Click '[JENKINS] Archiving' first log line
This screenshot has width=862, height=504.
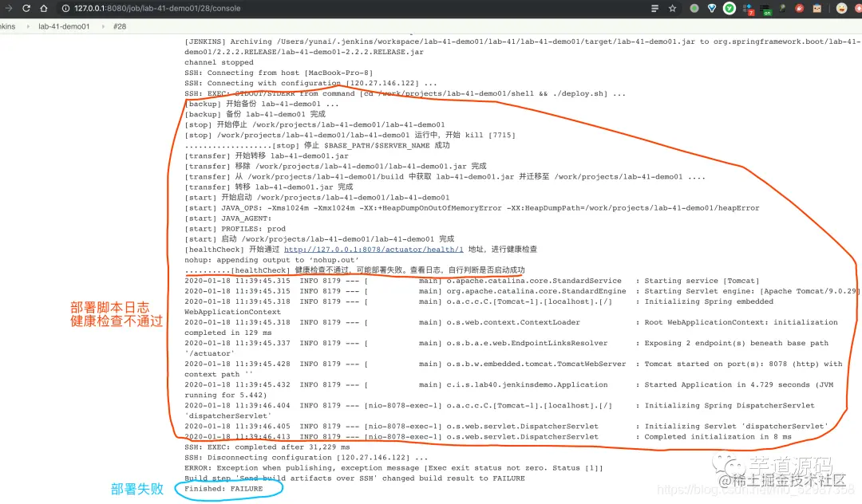point(522,41)
